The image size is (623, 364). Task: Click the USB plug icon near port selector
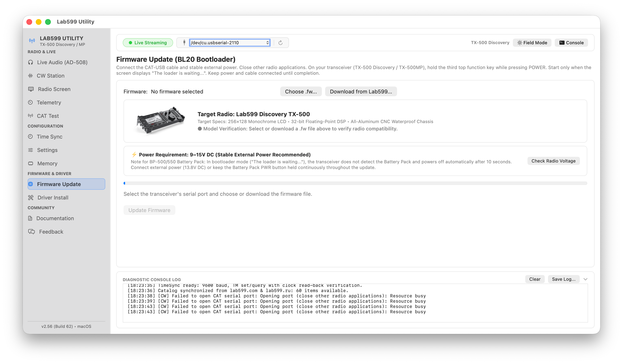184,42
